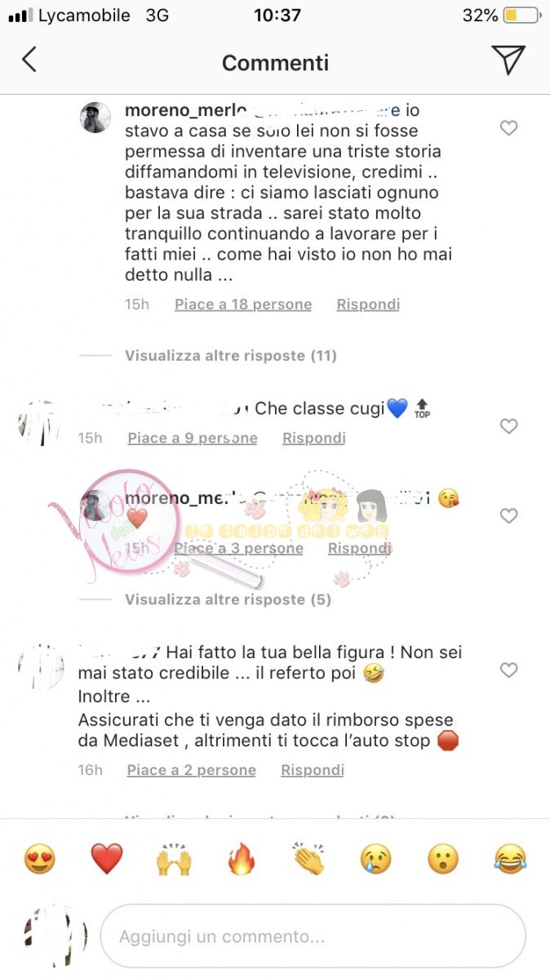The height and width of the screenshot is (980, 550).
Task: Go back using the top-left arrow
Action: [x=29, y=60]
